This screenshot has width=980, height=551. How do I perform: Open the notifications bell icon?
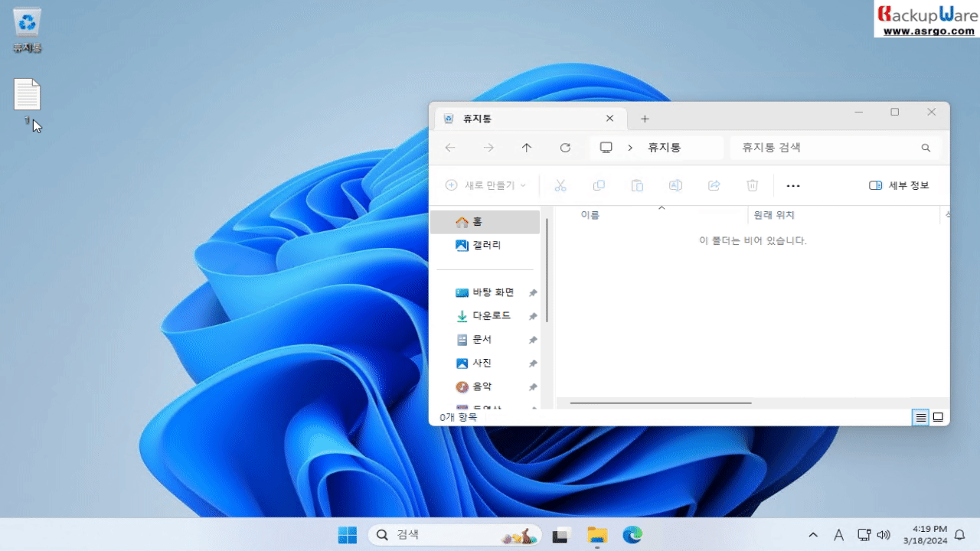[959, 535]
